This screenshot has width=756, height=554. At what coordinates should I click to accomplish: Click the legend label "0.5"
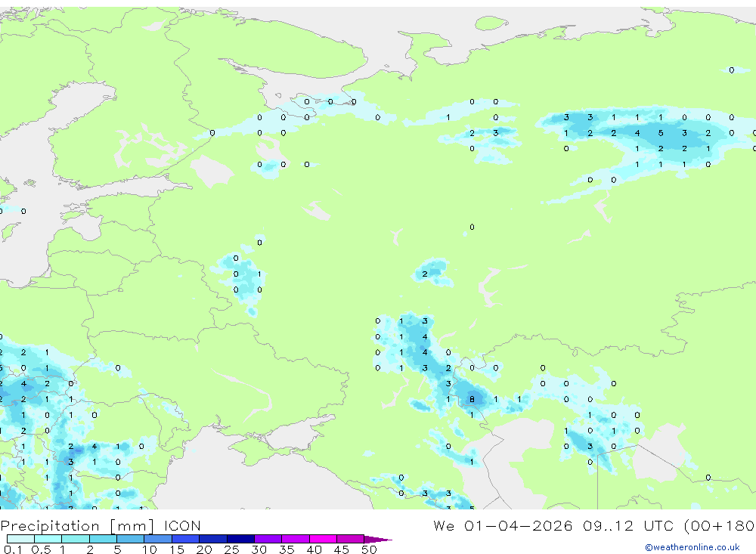(41, 549)
